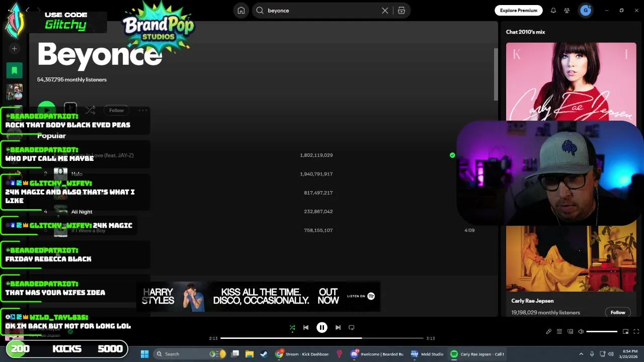Click the play count 758,155,107
The width and height of the screenshot is (644, 362).
318,230
